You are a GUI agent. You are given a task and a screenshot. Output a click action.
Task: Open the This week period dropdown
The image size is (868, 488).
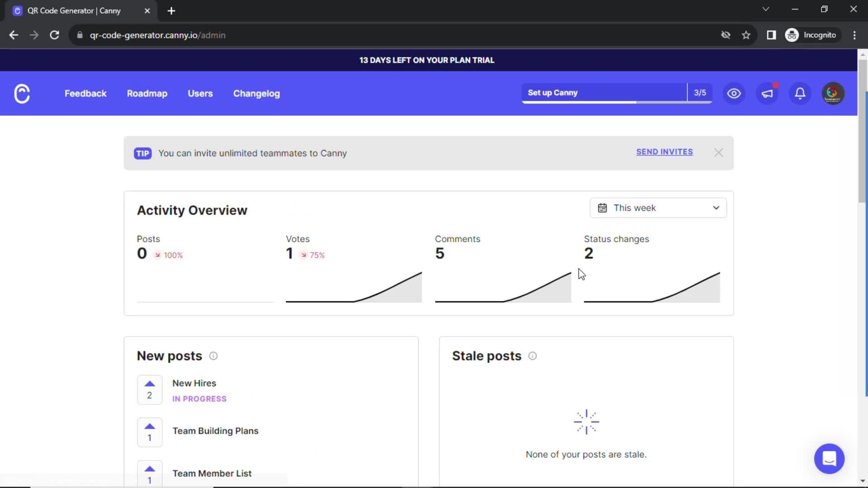click(x=658, y=208)
